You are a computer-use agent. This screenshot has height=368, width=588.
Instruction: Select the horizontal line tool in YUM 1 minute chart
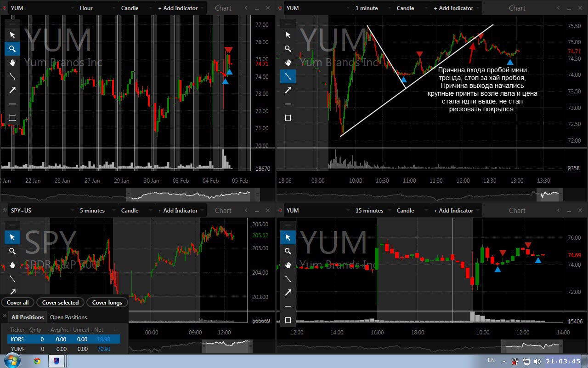[x=288, y=104]
